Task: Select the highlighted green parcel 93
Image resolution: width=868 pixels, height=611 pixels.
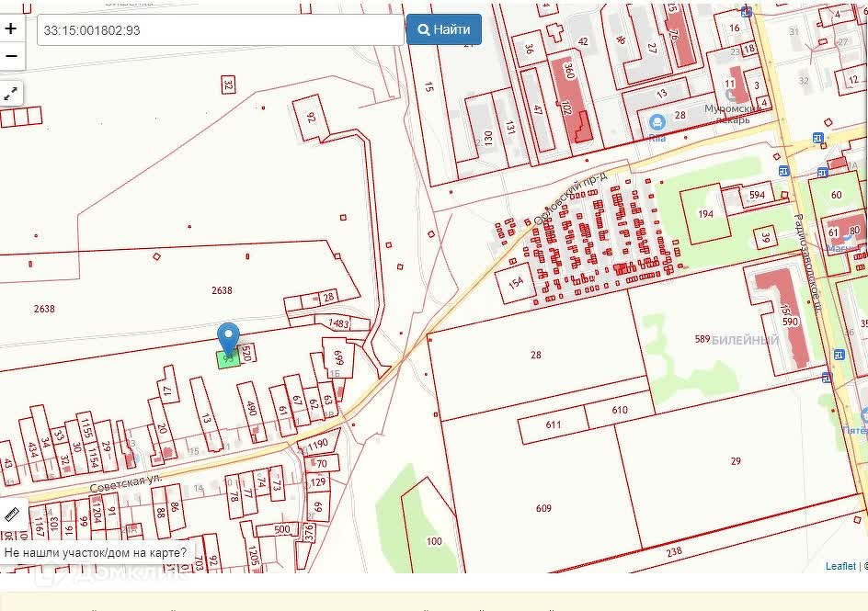Action: pos(227,359)
